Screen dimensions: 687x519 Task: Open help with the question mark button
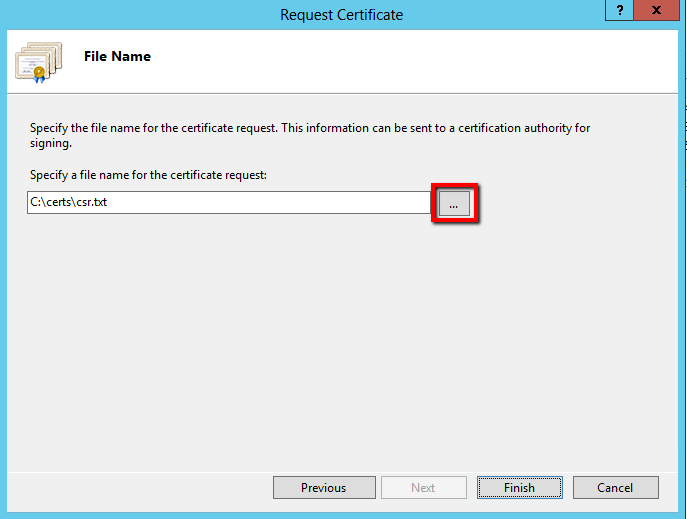pos(620,10)
